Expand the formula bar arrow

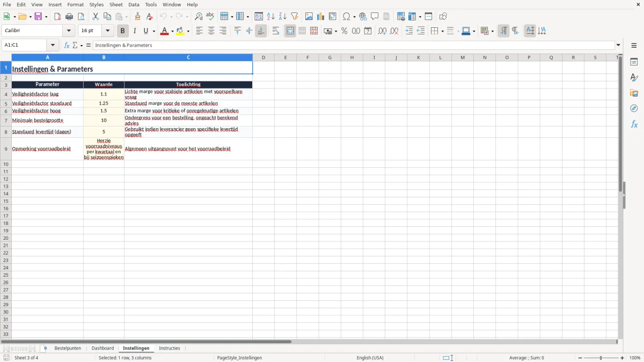(x=618, y=45)
